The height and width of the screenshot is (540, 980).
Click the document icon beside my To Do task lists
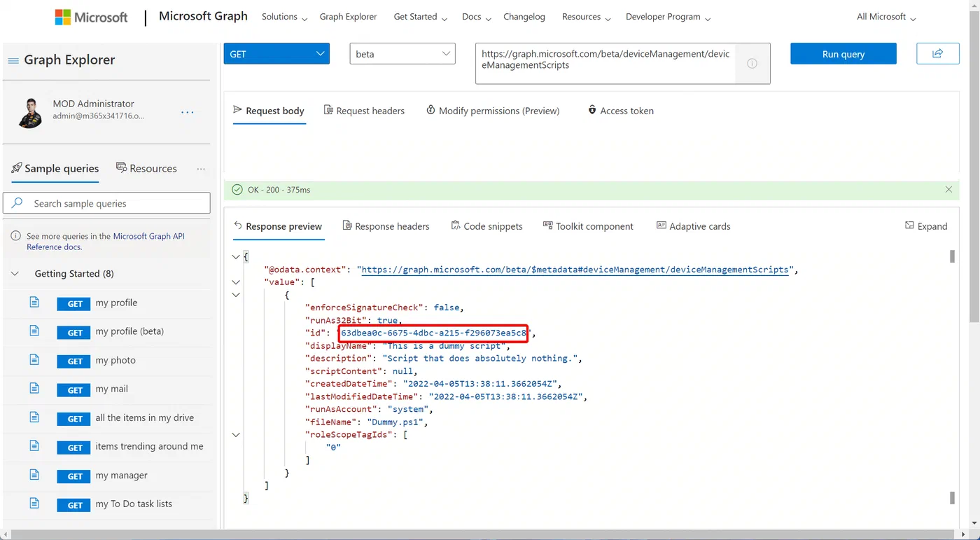[x=34, y=504]
